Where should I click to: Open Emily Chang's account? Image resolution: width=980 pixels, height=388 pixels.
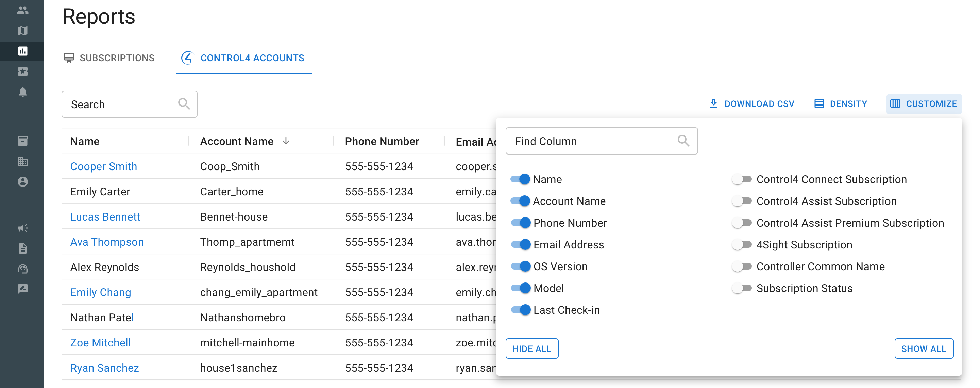(x=100, y=292)
